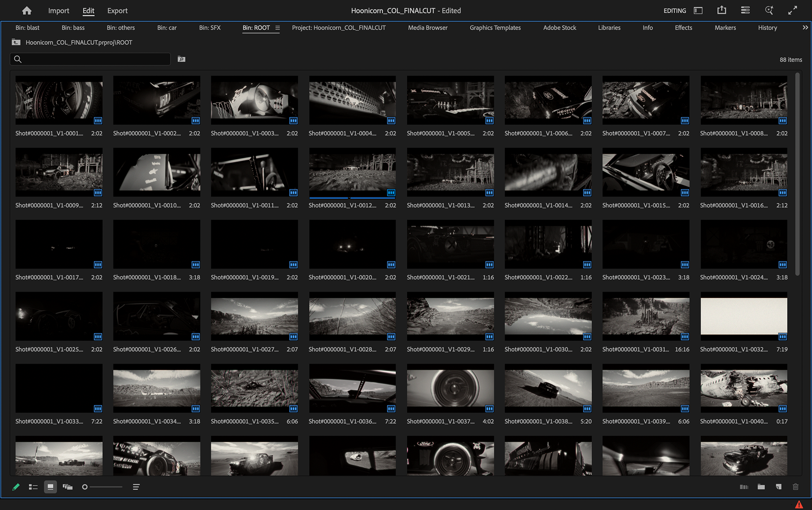Open the Workspaces layout icon
Viewport: 812px width, 510px height.
click(x=698, y=11)
